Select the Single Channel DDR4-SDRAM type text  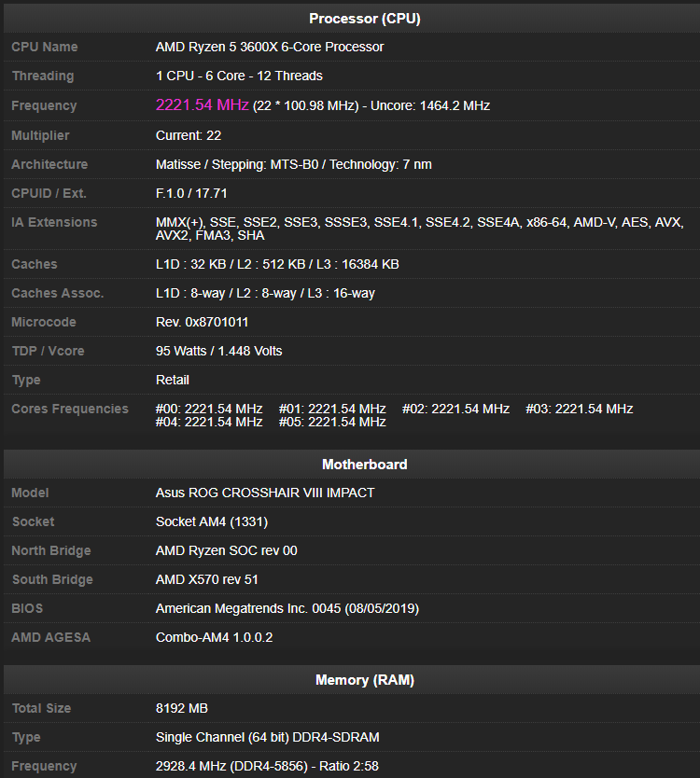(x=267, y=737)
